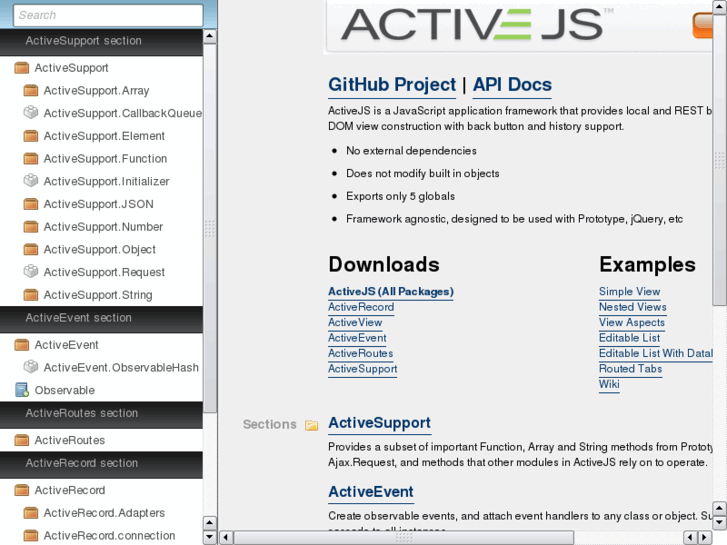The height and width of the screenshot is (545, 727).
Task: Click the ActiveSupport.Initializer class icon
Action: pos(31,181)
